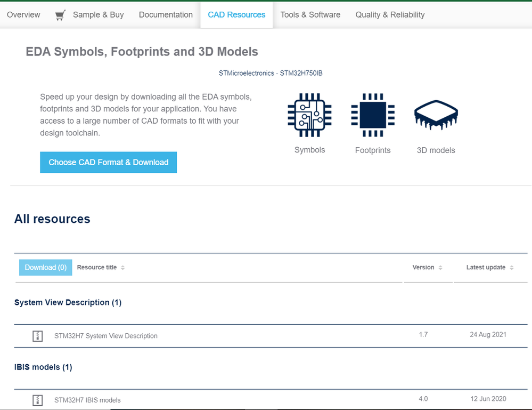This screenshot has width=532, height=410.
Task: Click version 4.0 cell
Action: pyautogui.click(x=423, y=399)
